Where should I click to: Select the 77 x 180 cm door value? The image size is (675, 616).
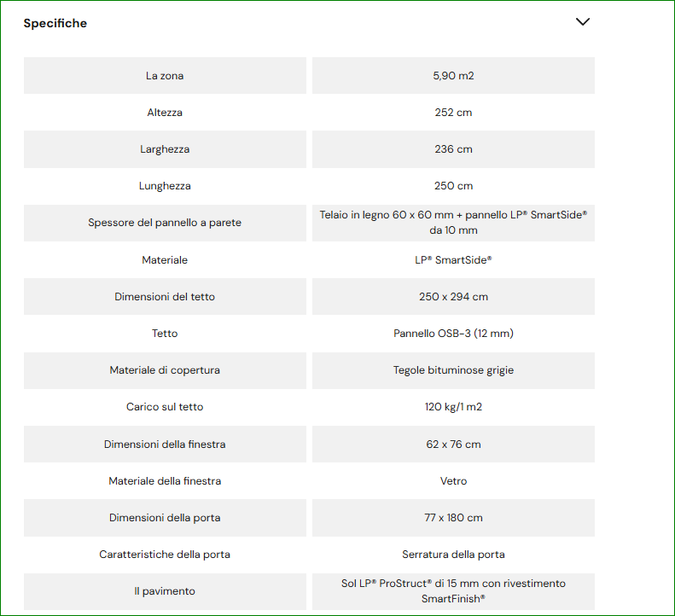pos(453,518)
